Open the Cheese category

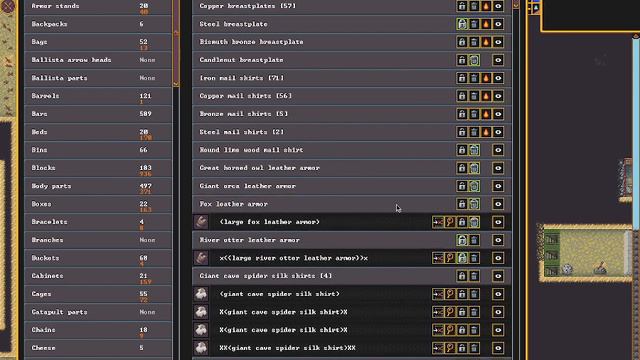coord(98,348)
